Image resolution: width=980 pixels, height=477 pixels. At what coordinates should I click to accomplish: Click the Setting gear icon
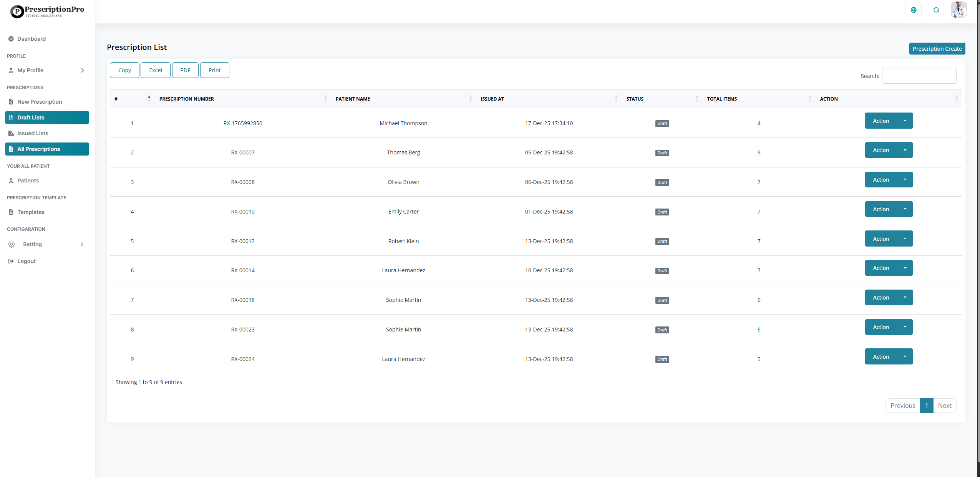click(x=12, y=244)
